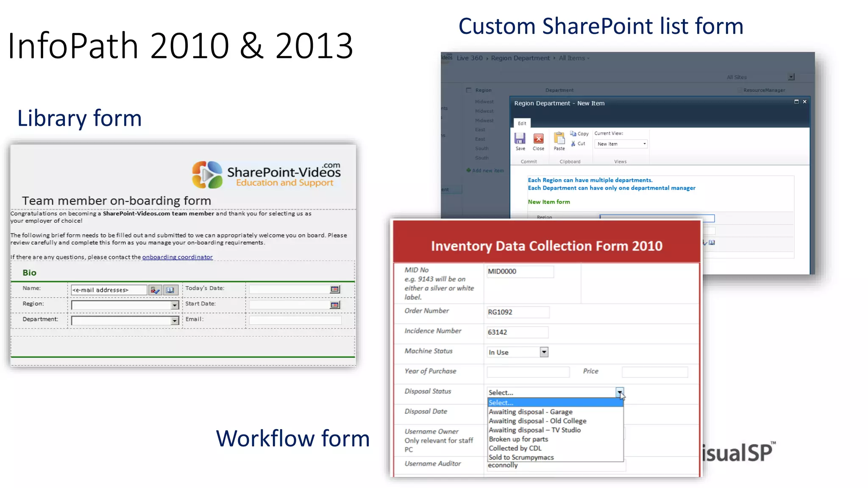Click the Region field in New Item form
Viewport: 868px width, 488px height.
point(657,218)
